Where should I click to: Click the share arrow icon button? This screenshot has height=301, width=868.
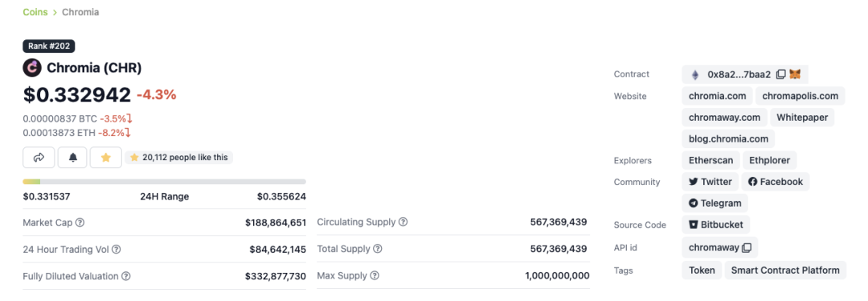[39, 158]
